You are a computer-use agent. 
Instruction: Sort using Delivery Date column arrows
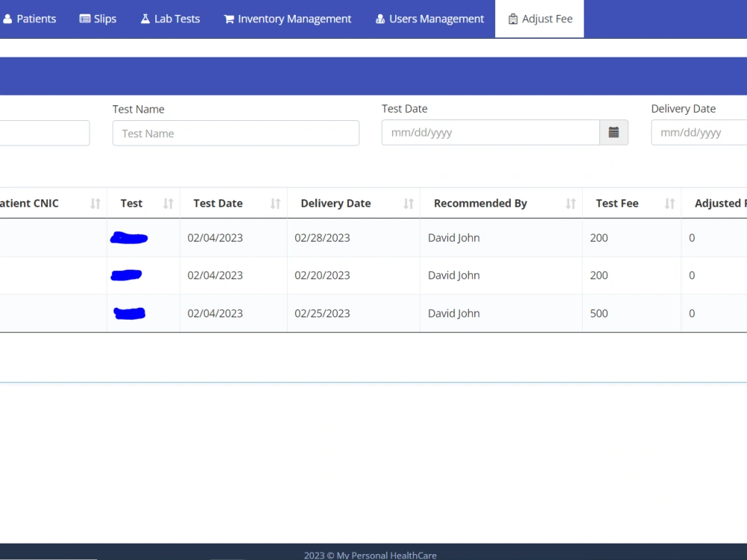[409, 204]
